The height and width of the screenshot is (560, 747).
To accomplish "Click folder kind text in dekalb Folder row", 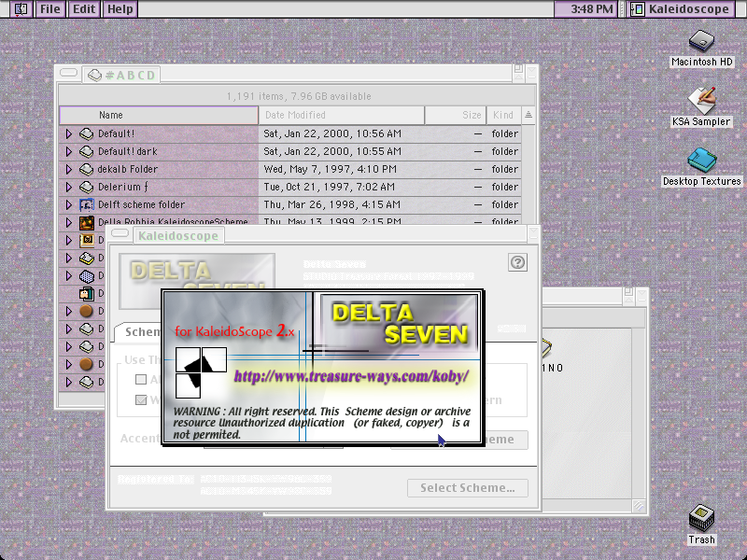I will 505,169.
